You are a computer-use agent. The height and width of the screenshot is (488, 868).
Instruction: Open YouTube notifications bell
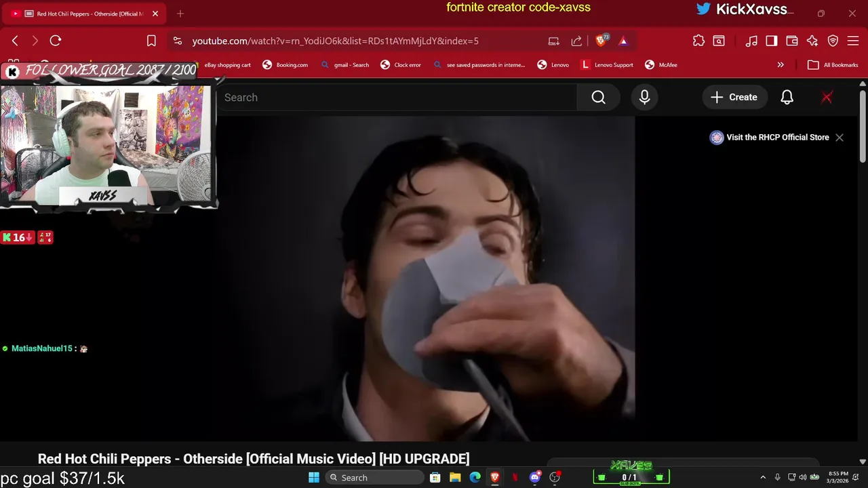(787, 98)
